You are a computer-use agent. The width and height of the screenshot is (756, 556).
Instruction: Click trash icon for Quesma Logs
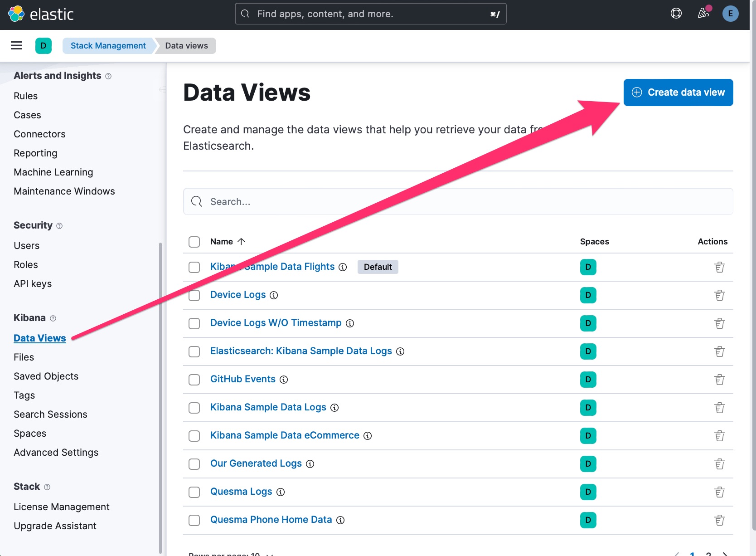tap(719, 492)
